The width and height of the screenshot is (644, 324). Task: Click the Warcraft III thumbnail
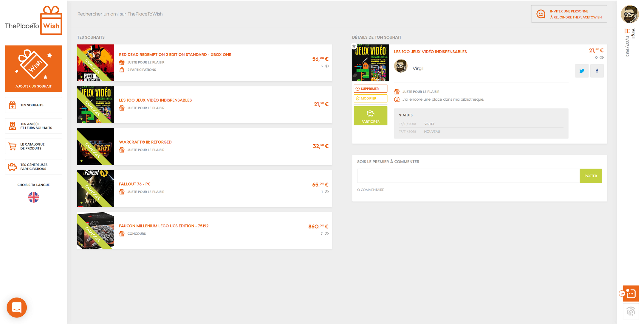point(95,147)
